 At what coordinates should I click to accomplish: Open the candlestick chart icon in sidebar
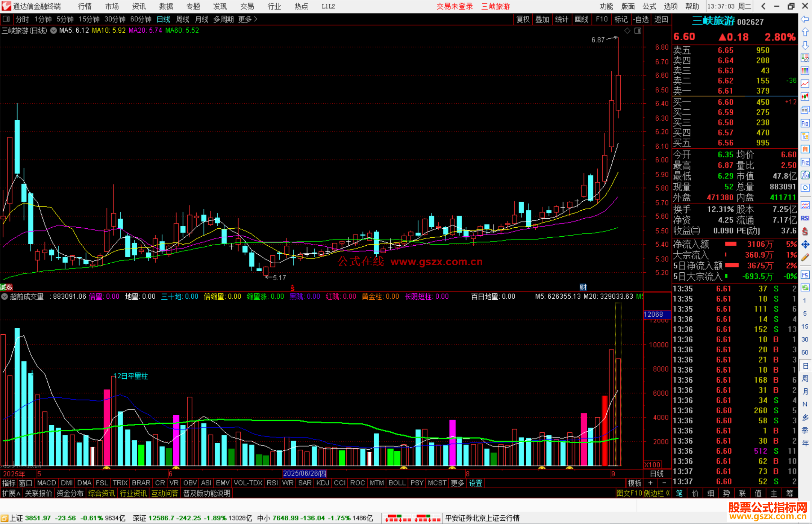[x=805, y=97]
